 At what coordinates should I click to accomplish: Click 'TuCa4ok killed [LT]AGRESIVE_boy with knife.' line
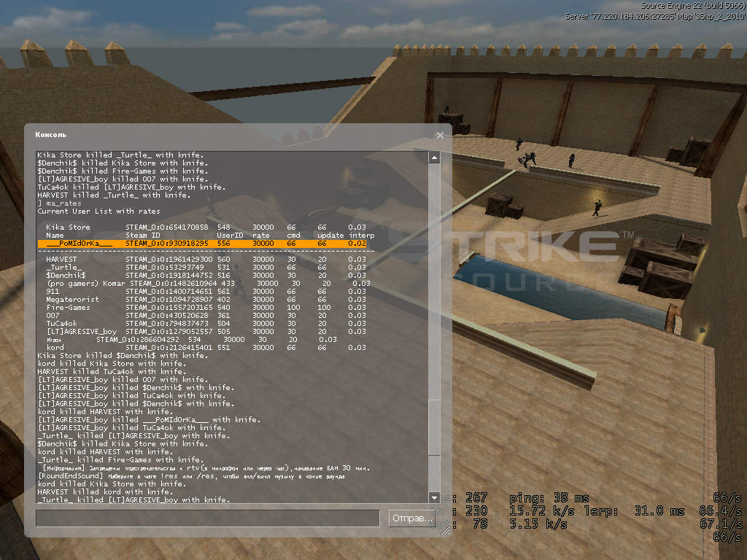coord(131,187)
